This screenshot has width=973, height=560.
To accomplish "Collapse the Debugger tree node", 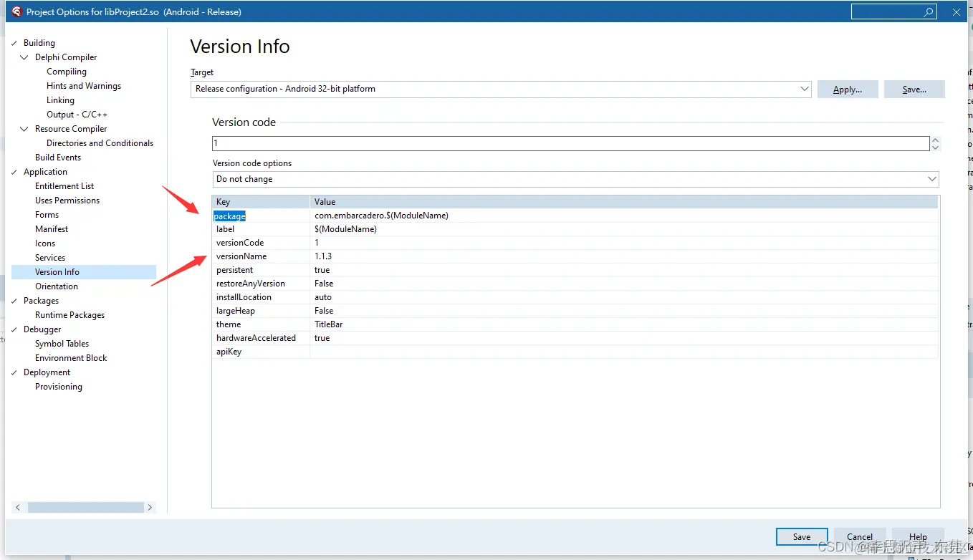I will point(14,329).
